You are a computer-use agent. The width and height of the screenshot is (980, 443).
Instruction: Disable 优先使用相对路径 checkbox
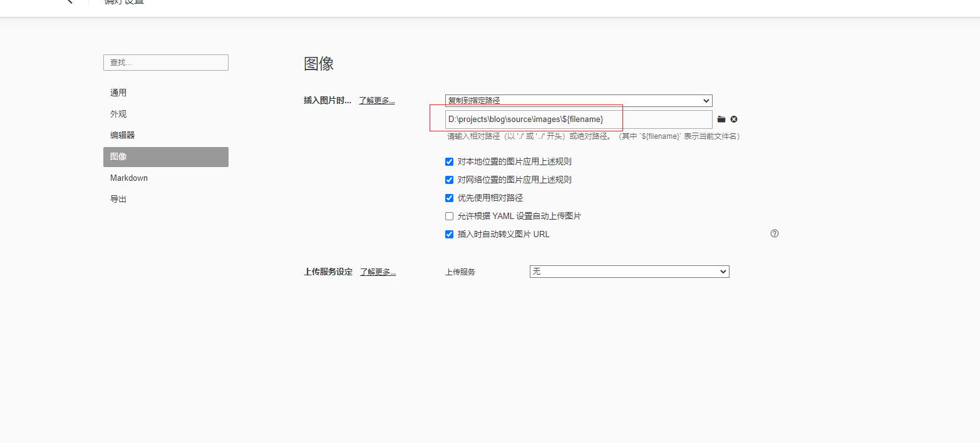pos(449,198)
